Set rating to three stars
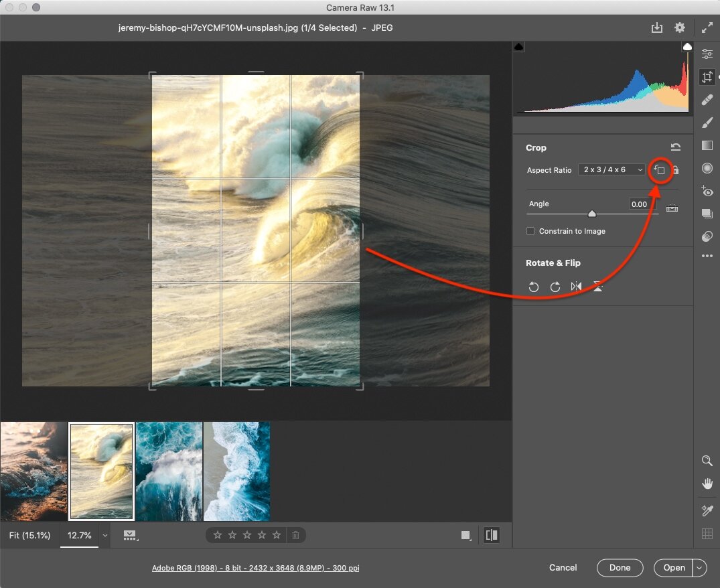 point(247,535)
